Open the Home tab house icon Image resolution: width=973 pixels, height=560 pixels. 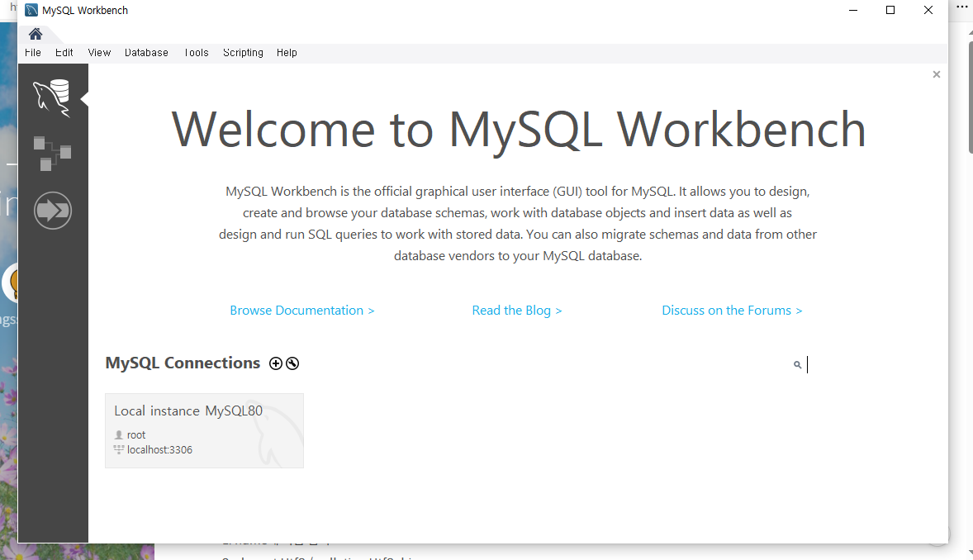[x=36, y=34]
